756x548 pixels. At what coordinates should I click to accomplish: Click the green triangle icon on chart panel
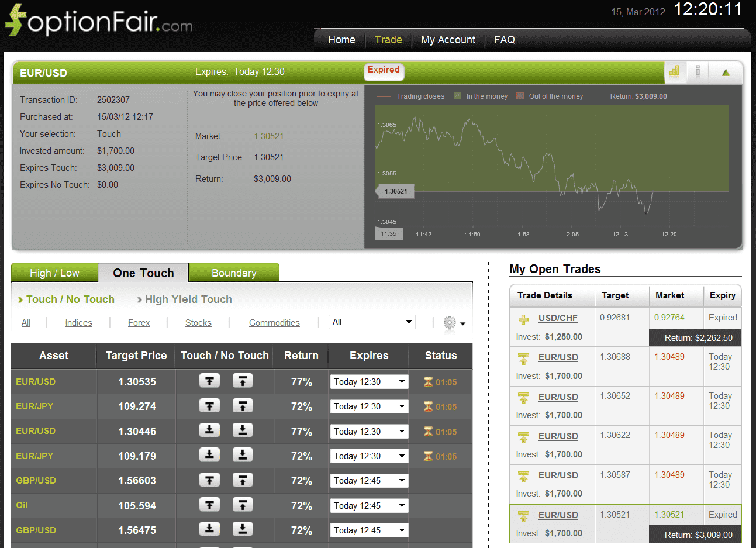[725, 71]
